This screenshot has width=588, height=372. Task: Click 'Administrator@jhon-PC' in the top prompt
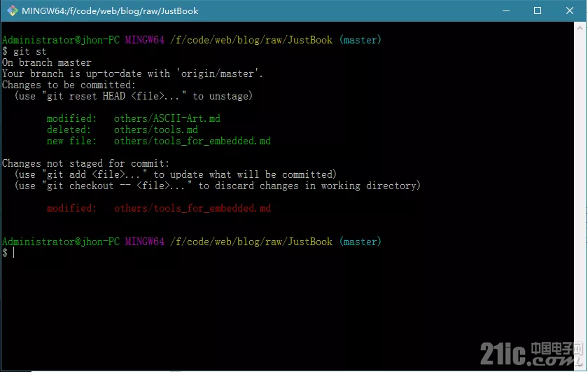click(x=61, y=40)
